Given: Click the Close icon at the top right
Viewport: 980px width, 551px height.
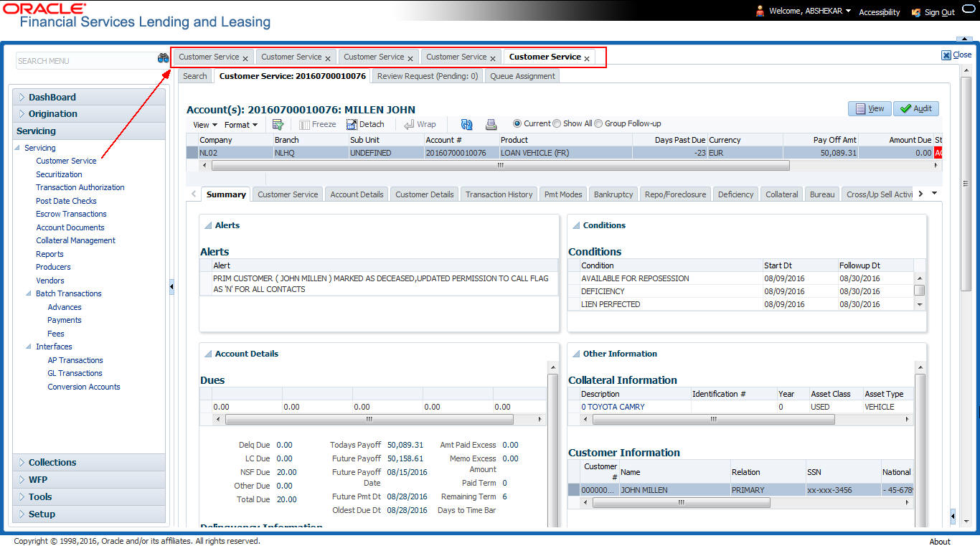Looking at the screenshot, I should (x=946, y=55).
